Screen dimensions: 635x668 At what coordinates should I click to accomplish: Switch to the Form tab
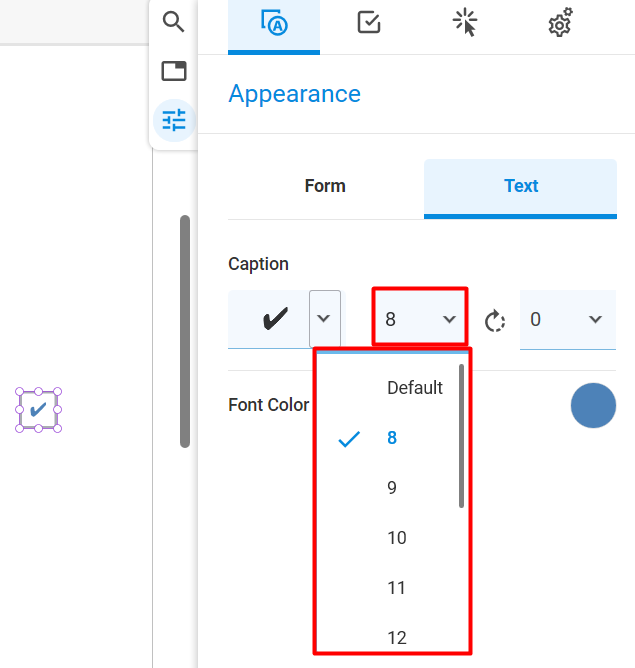325,186
